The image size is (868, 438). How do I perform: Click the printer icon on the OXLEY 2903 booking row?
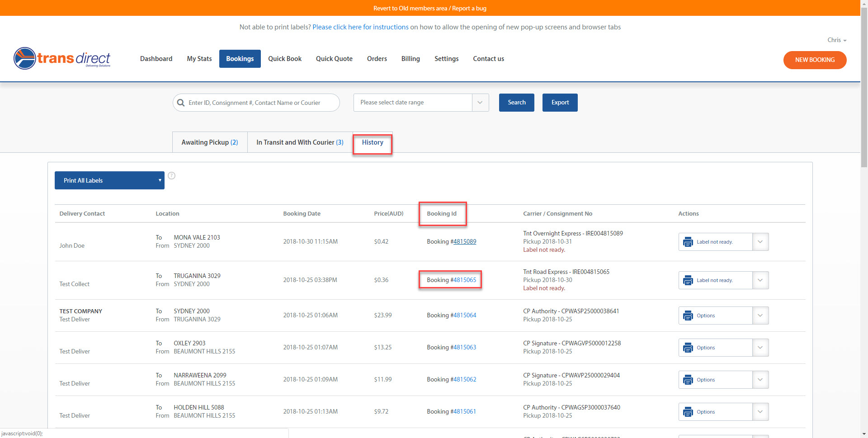click(688, 348)
